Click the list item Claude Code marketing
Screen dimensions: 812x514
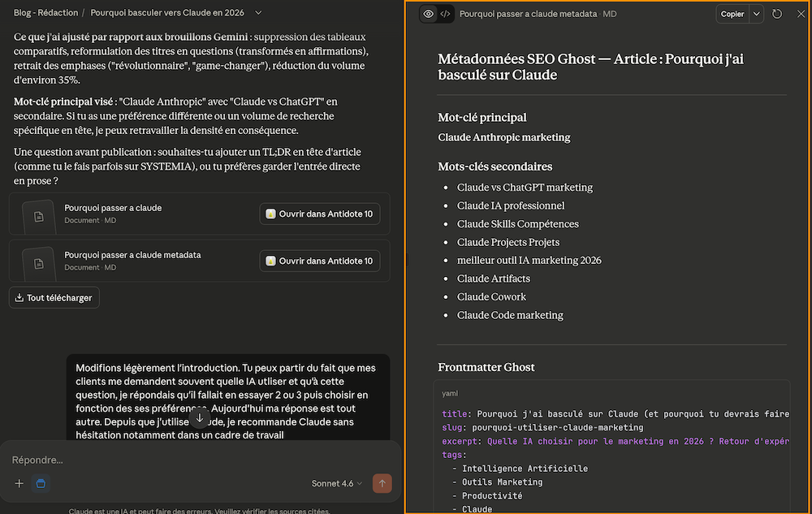tap(510, 315)
